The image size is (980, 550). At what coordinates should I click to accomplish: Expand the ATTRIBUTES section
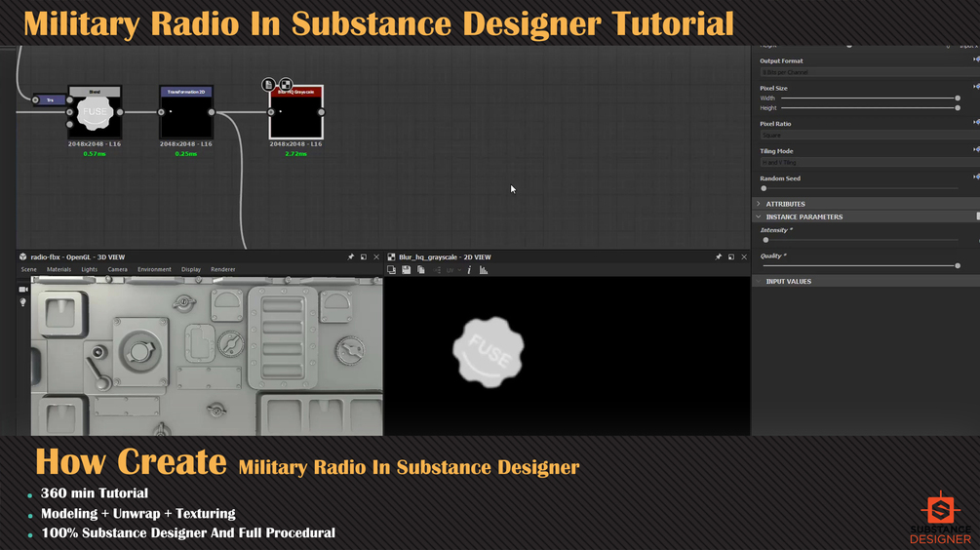click(x=759, y=204)
